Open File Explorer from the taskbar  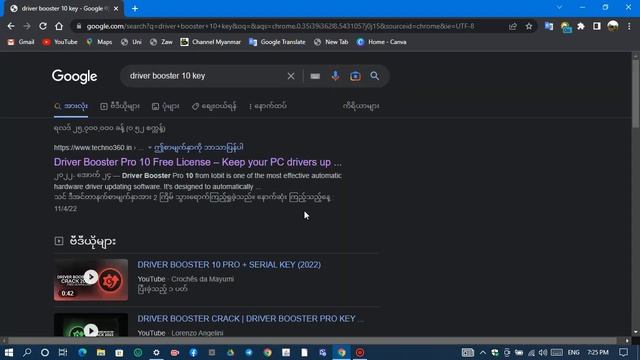click(101, 352)
